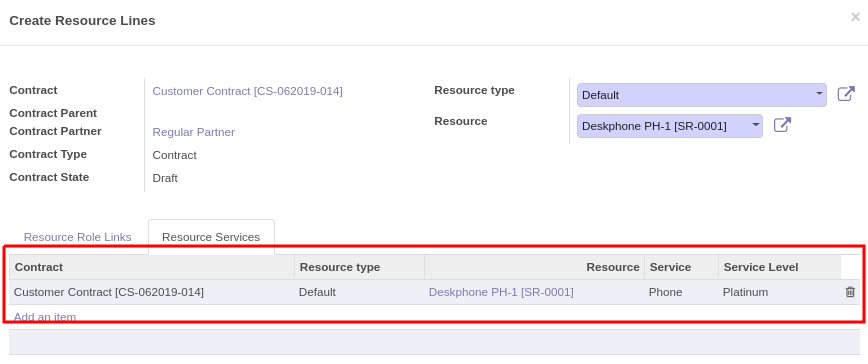Sort by Contract column header
The image size is (868, 364).
[x=152, y=267]
